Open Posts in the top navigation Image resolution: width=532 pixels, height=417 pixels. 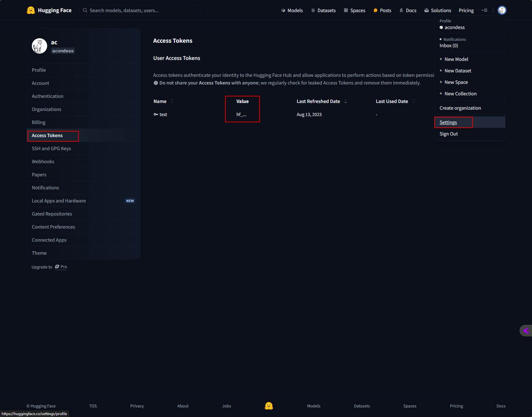point(382,11)
